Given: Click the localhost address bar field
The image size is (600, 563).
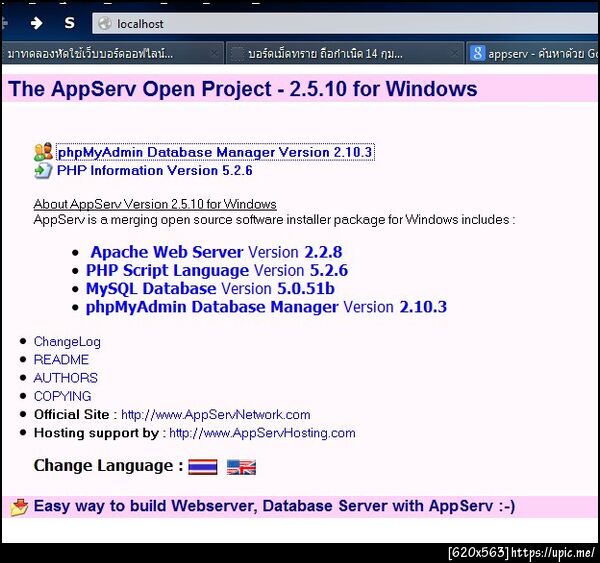Looking at the screenshot, I should (346, 24).
